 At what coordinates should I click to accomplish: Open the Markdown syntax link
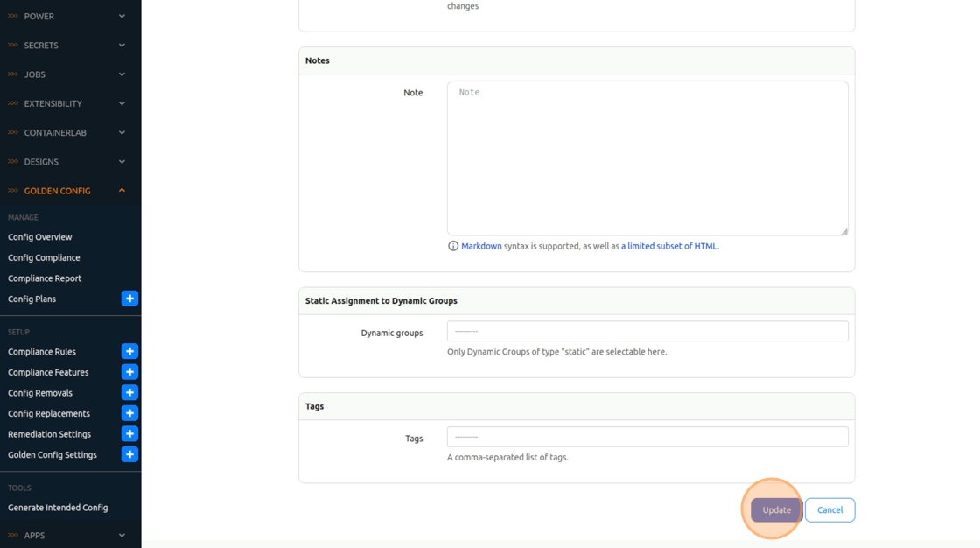pyautogui.click(x=481, y=246)
